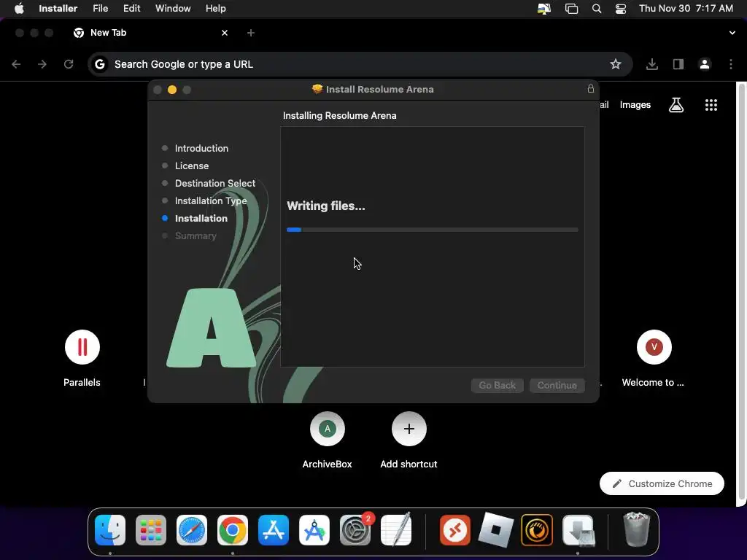The width and height of the screenshot is (747, 560).
Task: Open the Installer icon in the Dock
Action: click(578, 529)
